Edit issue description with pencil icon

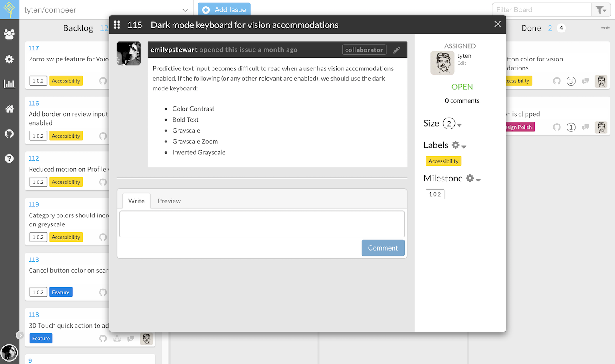pyautogui.click(x=396, y=50)
